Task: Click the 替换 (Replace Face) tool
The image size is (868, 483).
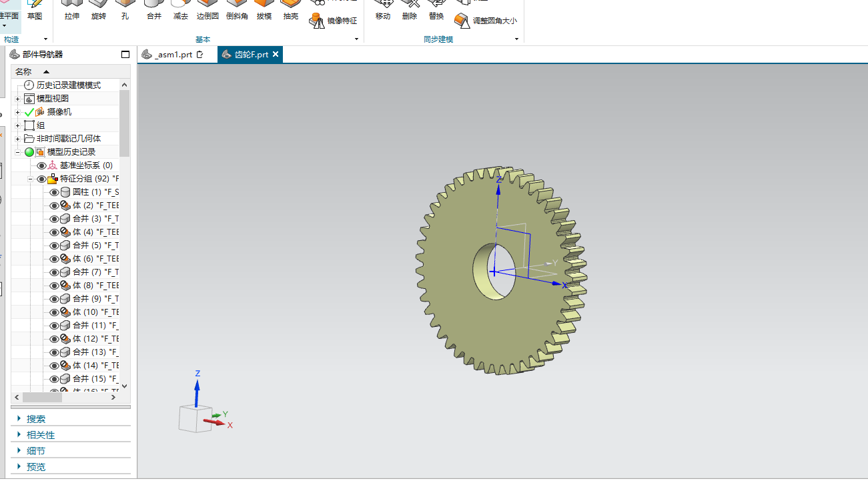Action: point(436,11)
